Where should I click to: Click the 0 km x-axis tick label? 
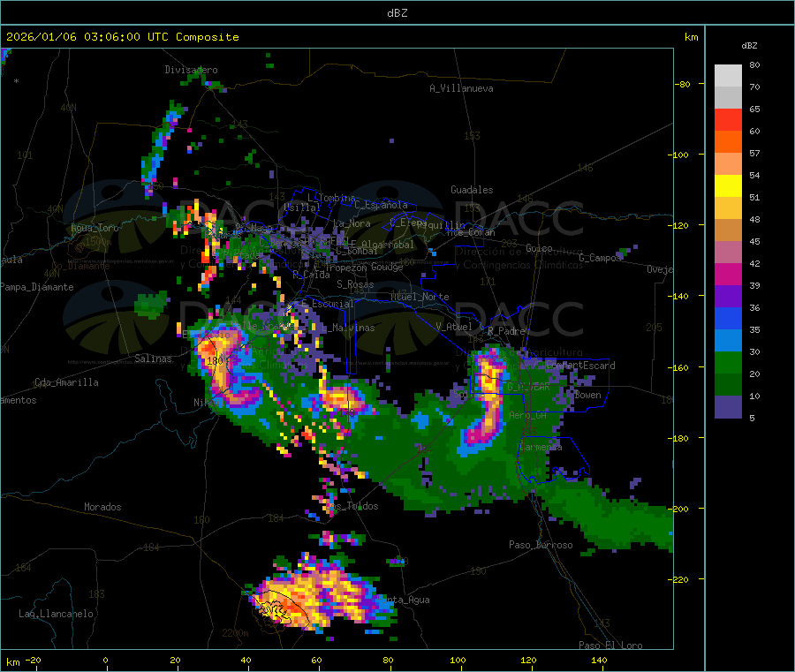[x=105, y=660]
